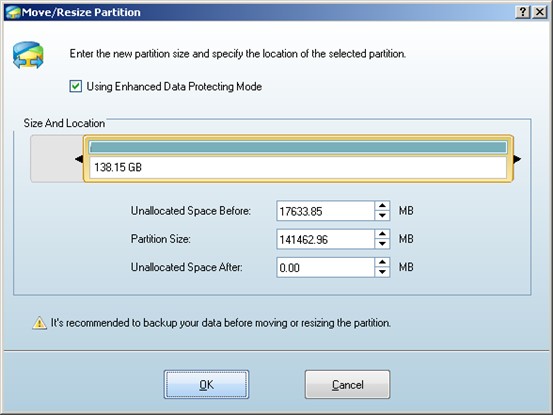Decrease Partition Size with down arrow
Image resolution: width=553 pixels, height=415 pixels.
pos(382,244)
